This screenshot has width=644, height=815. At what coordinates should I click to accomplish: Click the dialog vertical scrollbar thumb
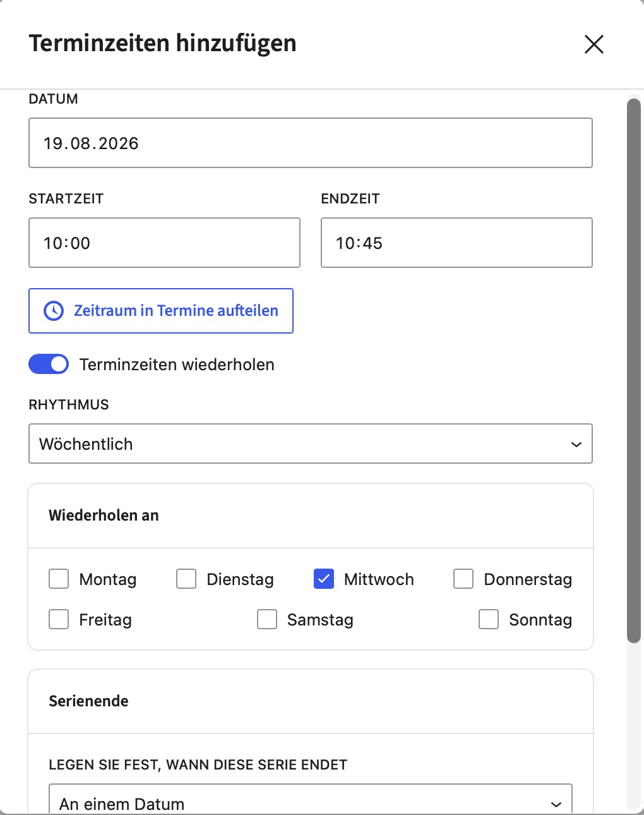pos(634,371)
